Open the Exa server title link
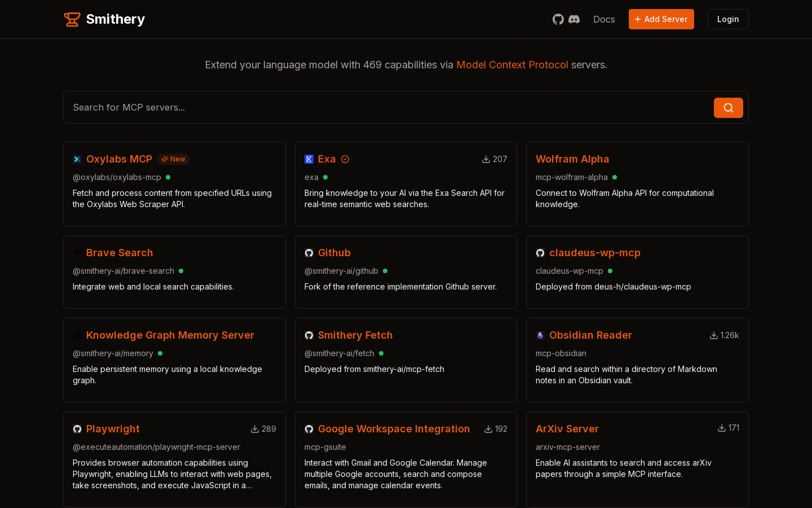Image resolution: width=812 pixels, height=508 pixels. click(x=326, y=159)
